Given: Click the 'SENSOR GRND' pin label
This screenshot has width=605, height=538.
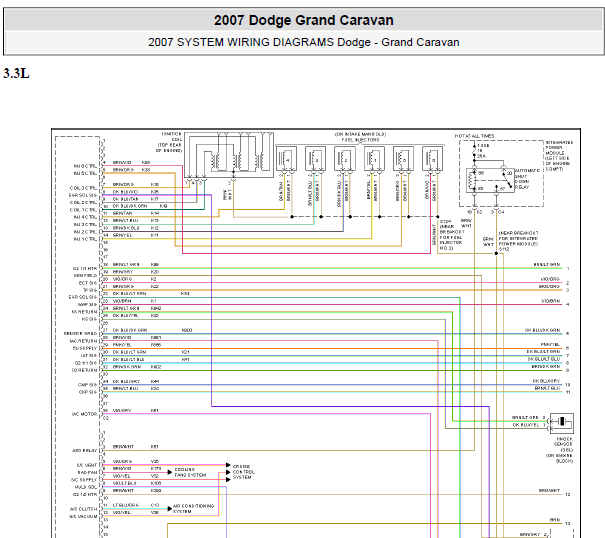Looking at the screenshot, I should [x=81, y=333].
